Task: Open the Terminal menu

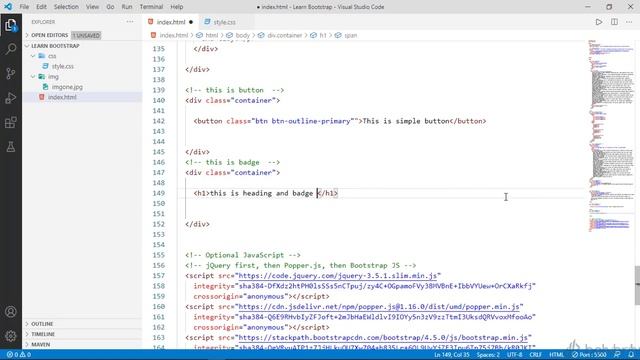Action: pos(151,7)
